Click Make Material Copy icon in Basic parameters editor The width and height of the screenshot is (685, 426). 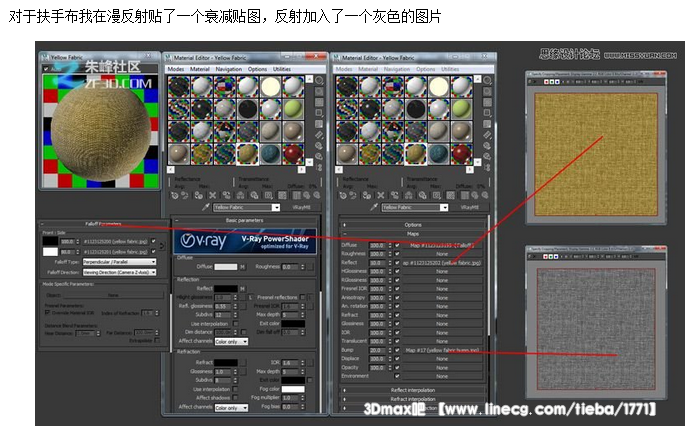pos(226,195)
